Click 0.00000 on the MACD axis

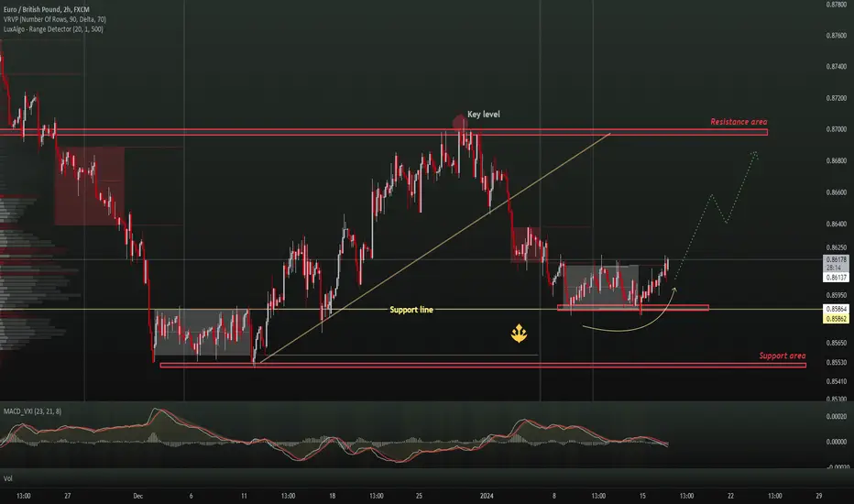(836, 442)
